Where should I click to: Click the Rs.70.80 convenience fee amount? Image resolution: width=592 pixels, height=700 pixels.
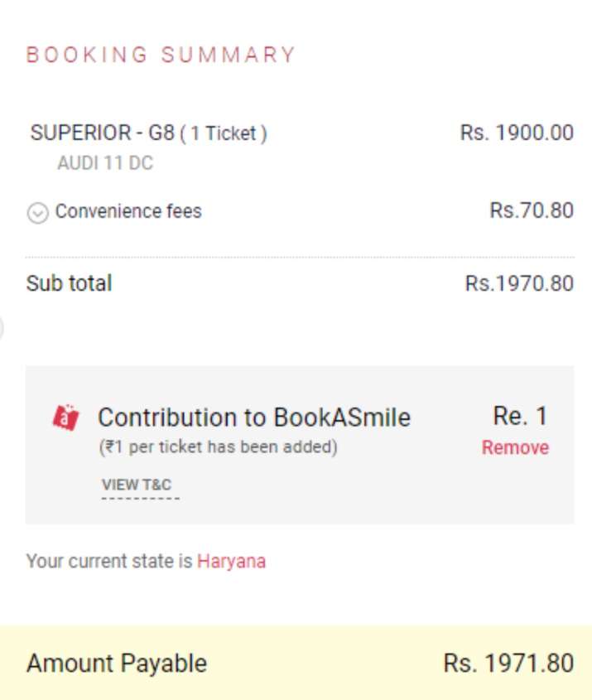pyautogui.click(x=530, y=211)
